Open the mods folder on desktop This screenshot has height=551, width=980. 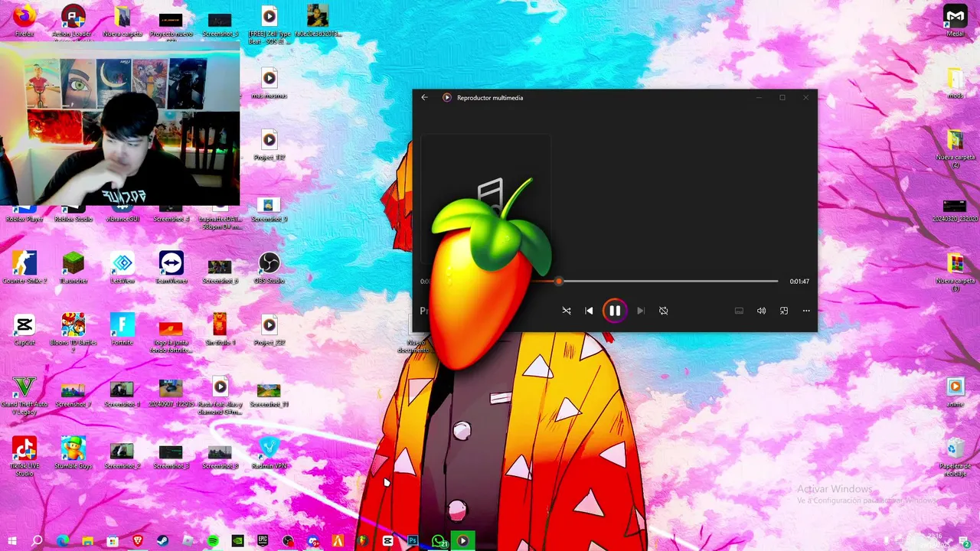pos(955,83)
